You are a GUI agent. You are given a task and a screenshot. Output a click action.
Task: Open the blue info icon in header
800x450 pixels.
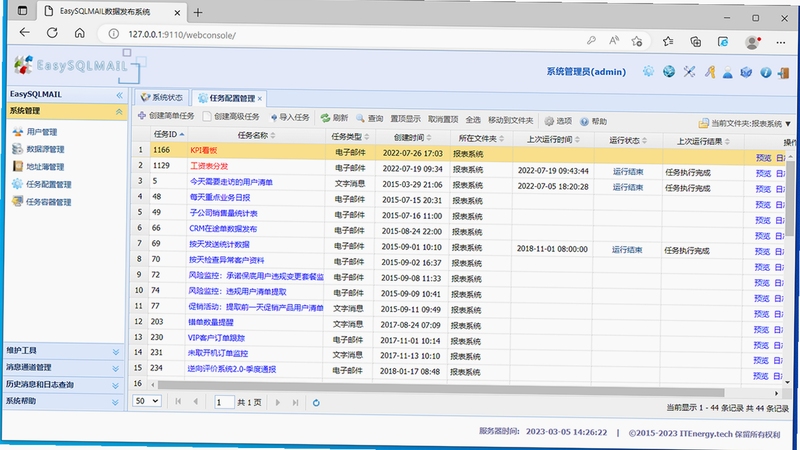(x=765, y=73)
